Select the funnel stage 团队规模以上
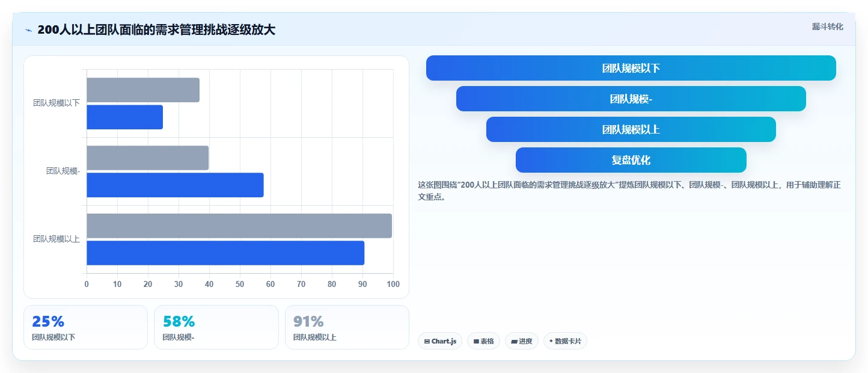The width and height of the screenshot is (868, 373). (x=631, y=129)
